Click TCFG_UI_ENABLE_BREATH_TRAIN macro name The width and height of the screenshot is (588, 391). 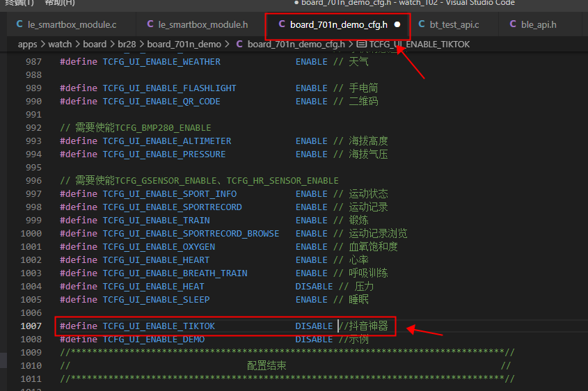click(175, 273)
